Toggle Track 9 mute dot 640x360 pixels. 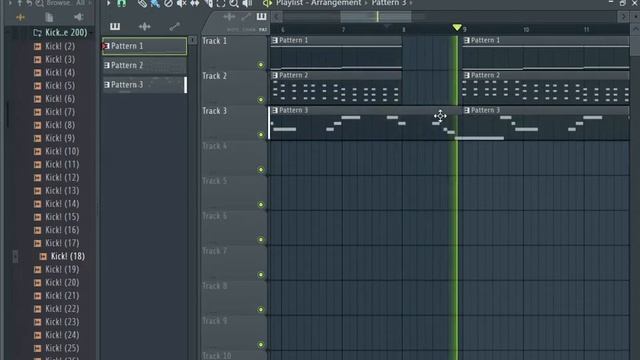click(261, 344)
